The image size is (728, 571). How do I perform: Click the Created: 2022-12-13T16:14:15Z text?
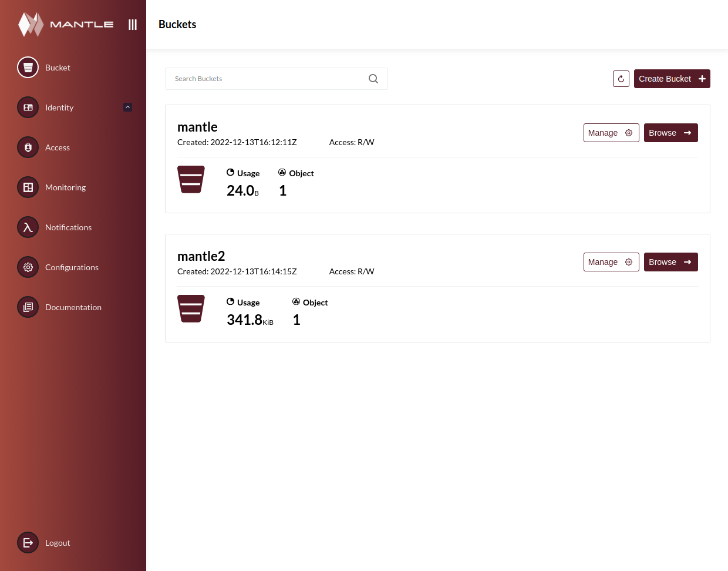coord(237,271)
